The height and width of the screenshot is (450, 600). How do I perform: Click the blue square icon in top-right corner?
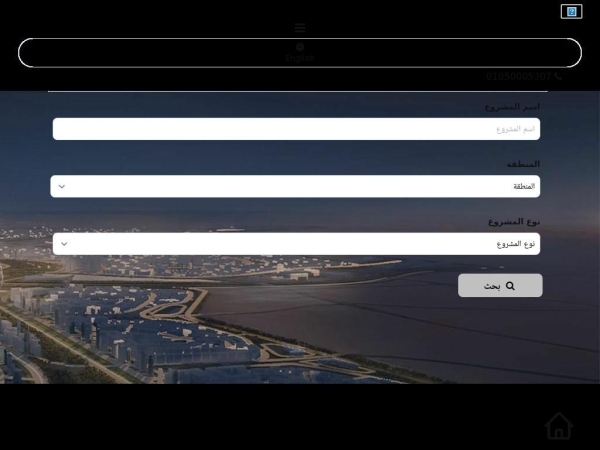coord(572,12)
